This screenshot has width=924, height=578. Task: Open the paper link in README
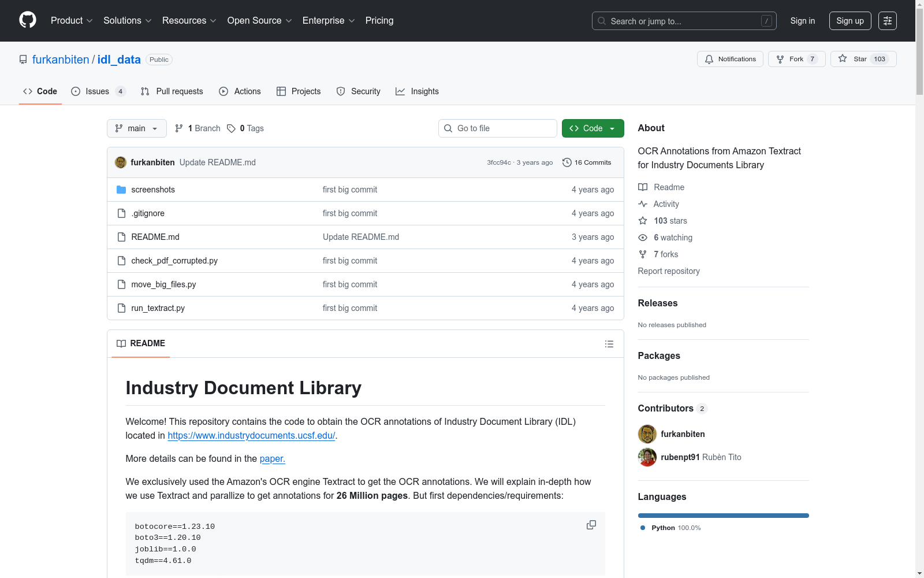pos(273,459)
